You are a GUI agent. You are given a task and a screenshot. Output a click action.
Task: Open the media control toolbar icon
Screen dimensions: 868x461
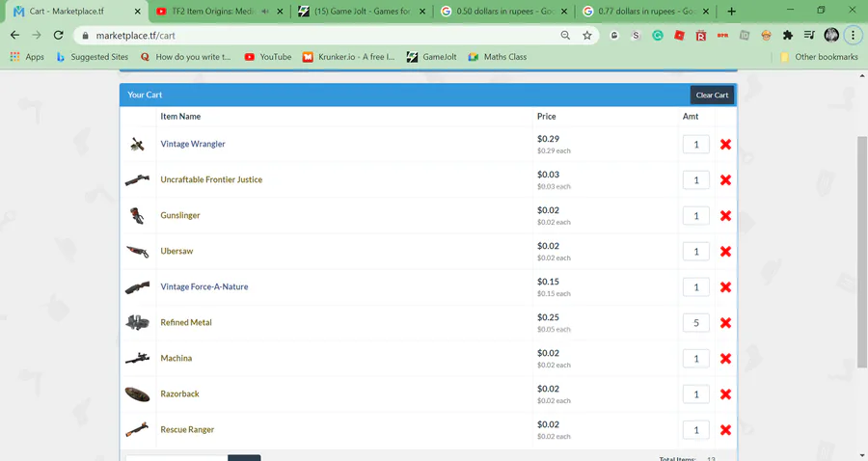coord(809,36)
